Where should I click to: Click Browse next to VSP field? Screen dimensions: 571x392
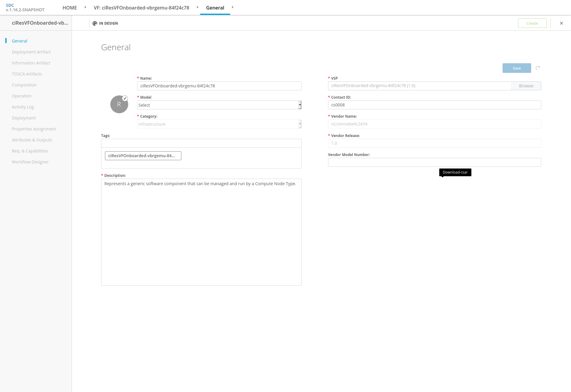point(526,86)
